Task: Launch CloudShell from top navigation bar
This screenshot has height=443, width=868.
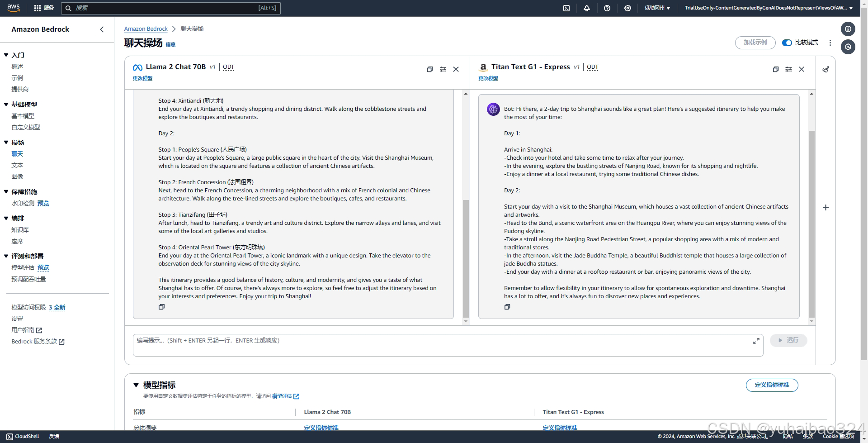Action: 566,8
